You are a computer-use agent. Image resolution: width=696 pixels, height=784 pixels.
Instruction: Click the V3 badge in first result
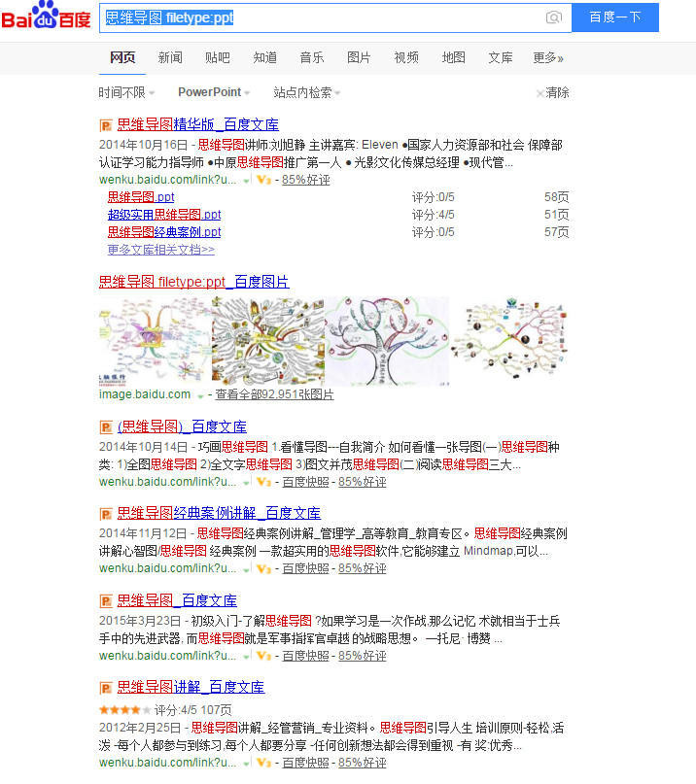click(x=263, y=180)
